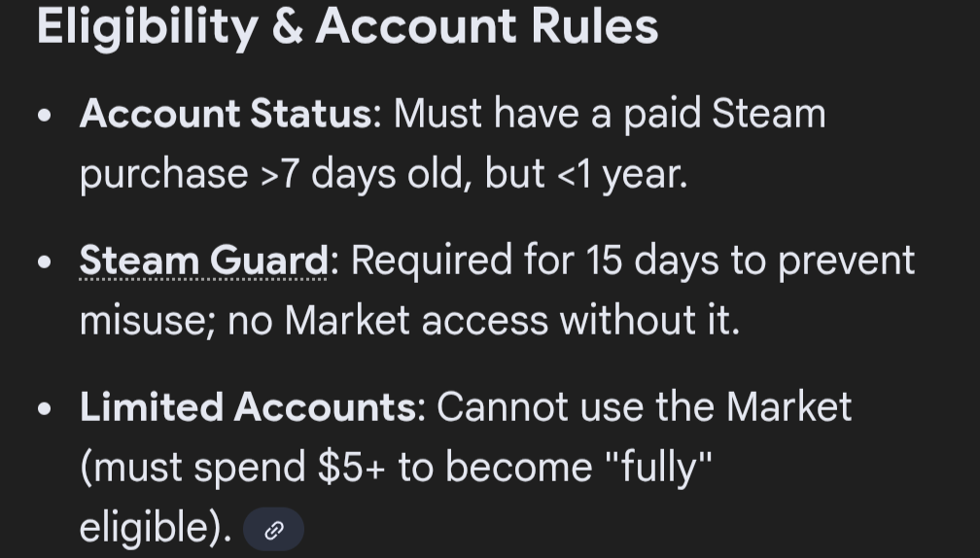
Task: Click the bullet before Limited Accounts
Action: pyautogui.click(x=45, y=408)
